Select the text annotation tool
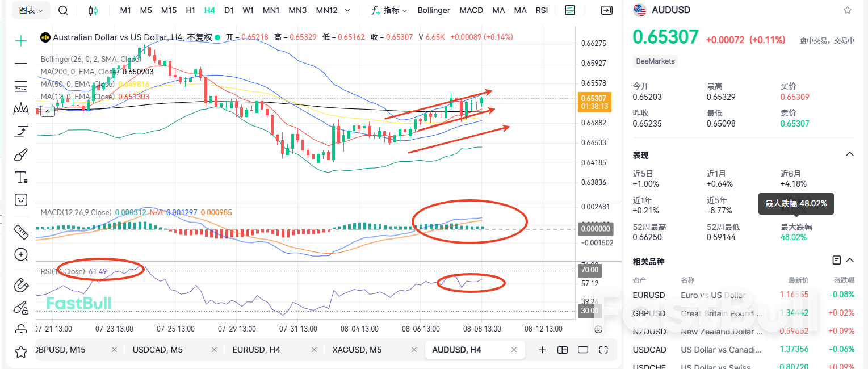This screenshot has width=868, height=369. click(x=20, y=177)
